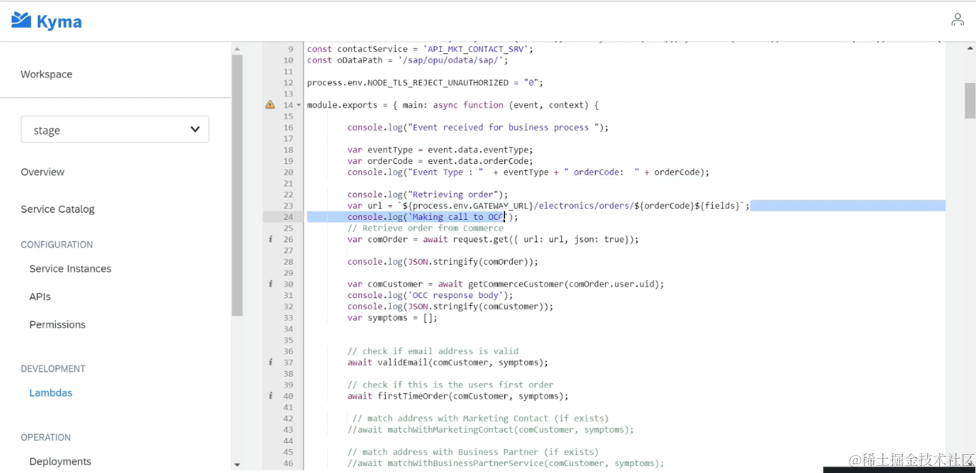Click sidebar scrollbar down arrow

[x=237, y=464]
